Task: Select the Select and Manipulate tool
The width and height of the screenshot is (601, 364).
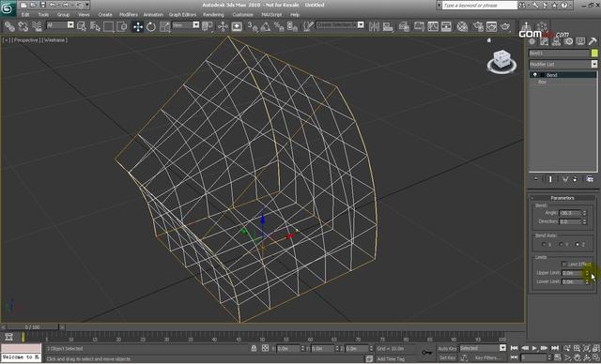Action: click(x=223, y=26)
